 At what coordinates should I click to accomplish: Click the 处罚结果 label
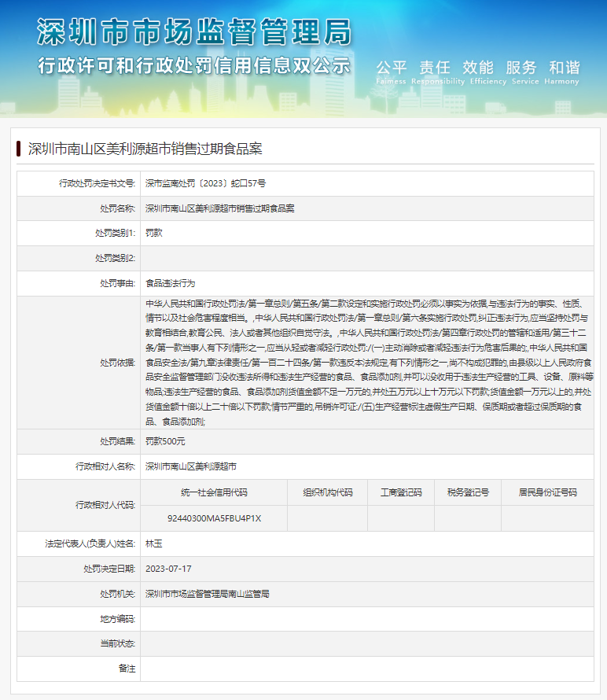pyautogui.click(x=117, y=441)
